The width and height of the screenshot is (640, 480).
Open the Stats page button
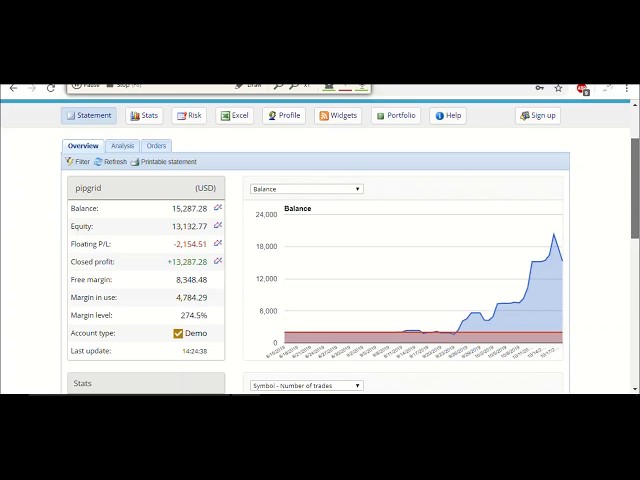click(x=144, y=116)
